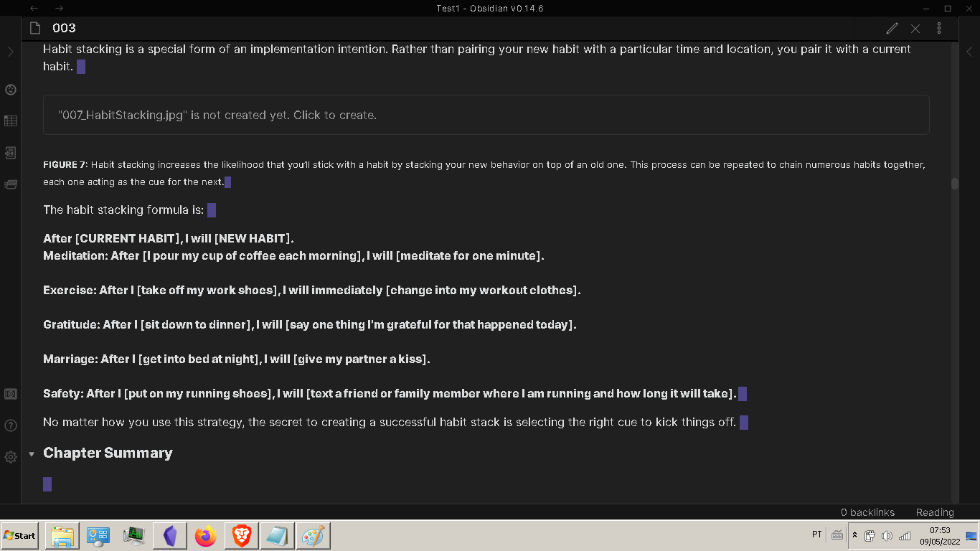Open another vault via vault icon

[11, 394]
